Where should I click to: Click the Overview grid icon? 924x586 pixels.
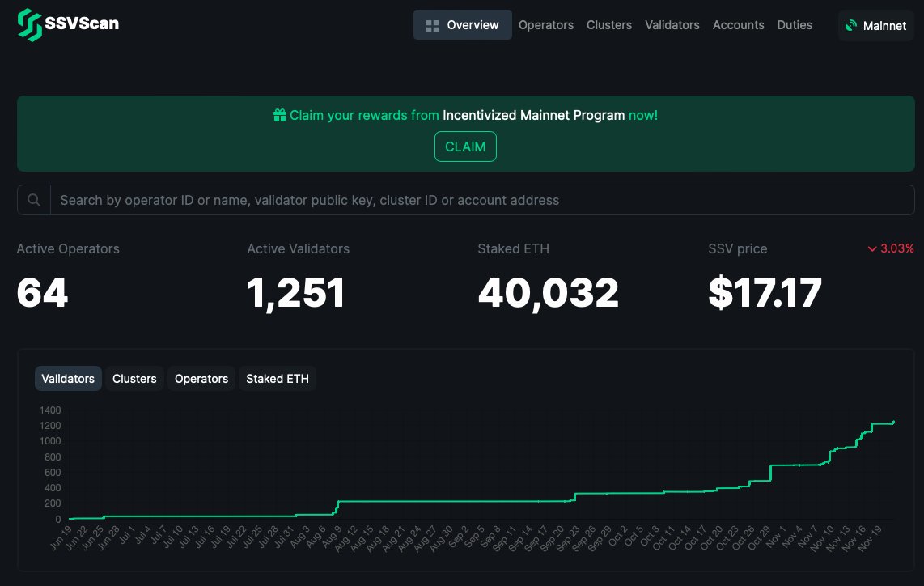pyautogui.click(x=433, y=26)
